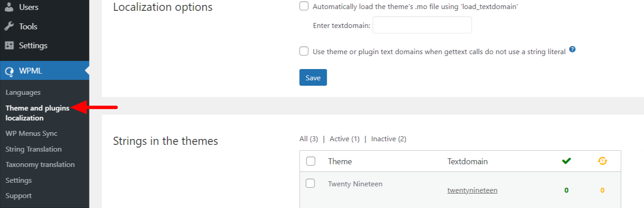Select the Twenty Nineteen theme checkbox
Screen dimensions: 644x208
[310, 183]
